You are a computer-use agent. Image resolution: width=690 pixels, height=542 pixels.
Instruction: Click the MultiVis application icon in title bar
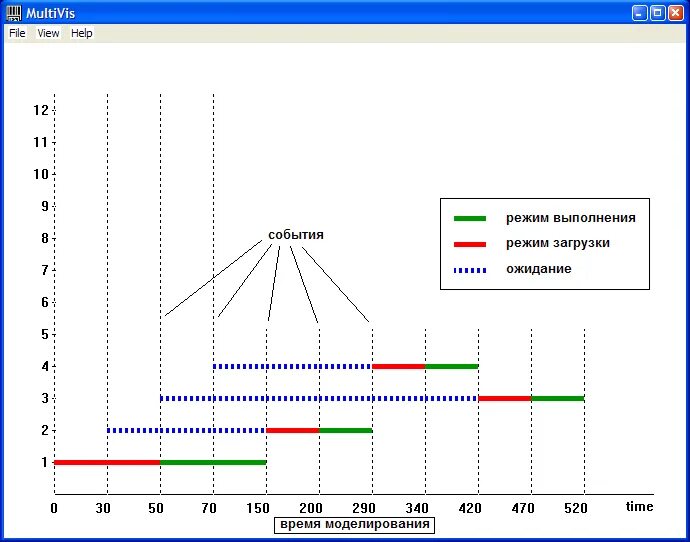click(14, 13)
